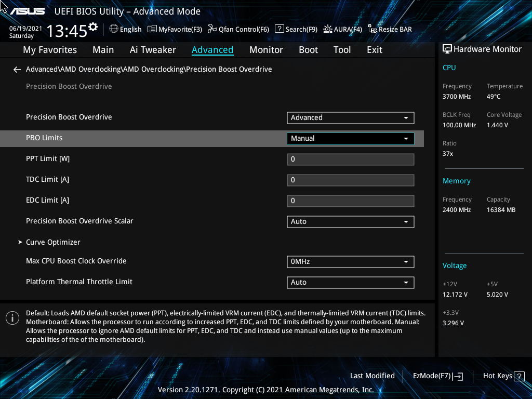The height and width of the screenshot is (399, 532).
Task: Click the EzMode exit arrow icon
Action: 458,376
